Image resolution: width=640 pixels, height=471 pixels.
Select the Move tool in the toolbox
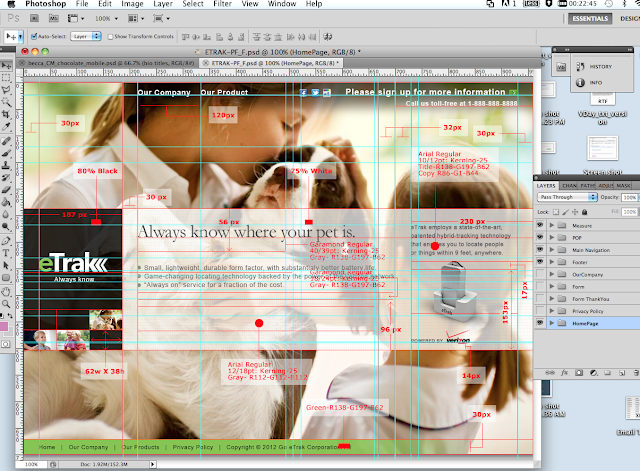tap(6, 65)
